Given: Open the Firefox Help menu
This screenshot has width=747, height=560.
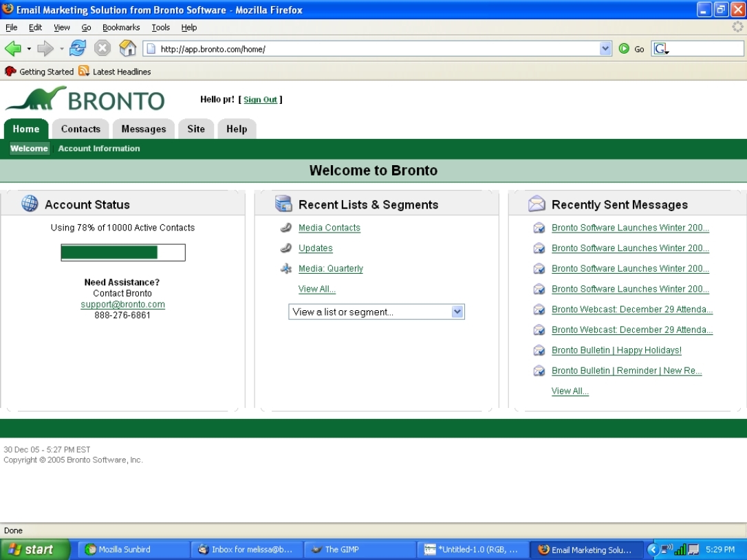Looking at the screenshot, I should click(189, 28).
